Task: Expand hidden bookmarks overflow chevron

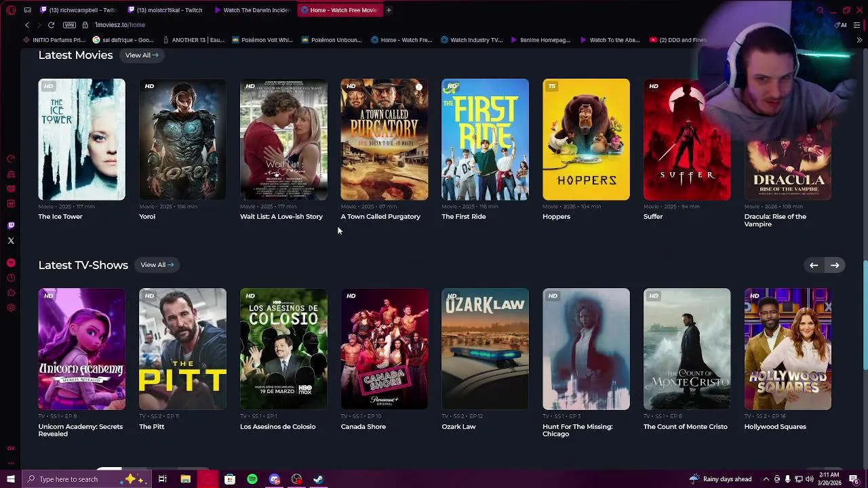Action: point(860,40)
